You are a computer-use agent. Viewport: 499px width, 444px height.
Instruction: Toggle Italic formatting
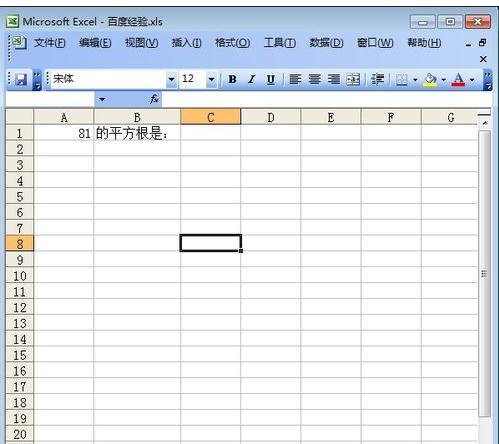coord(252,79)
